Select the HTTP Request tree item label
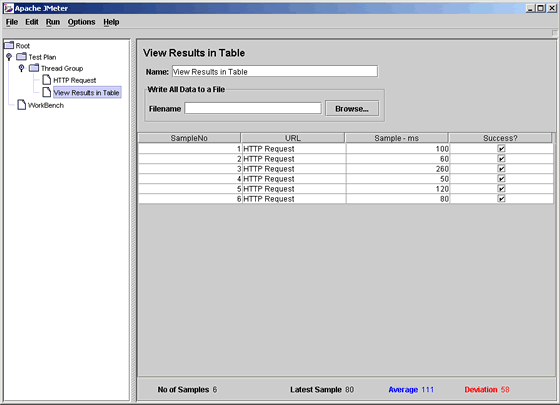Image resolution: width=560 pixels, height=405 pixels. click(75, 80)
